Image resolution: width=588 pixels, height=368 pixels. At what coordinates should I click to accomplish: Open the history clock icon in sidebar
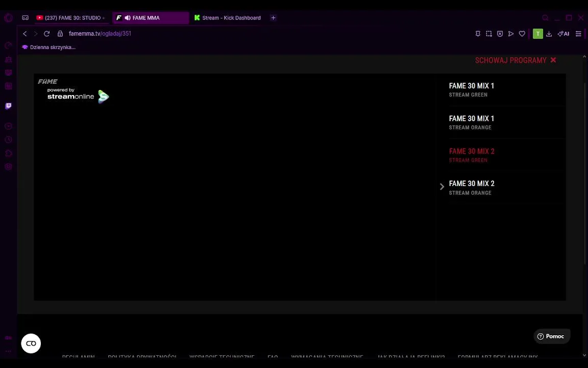coord(8,140)
